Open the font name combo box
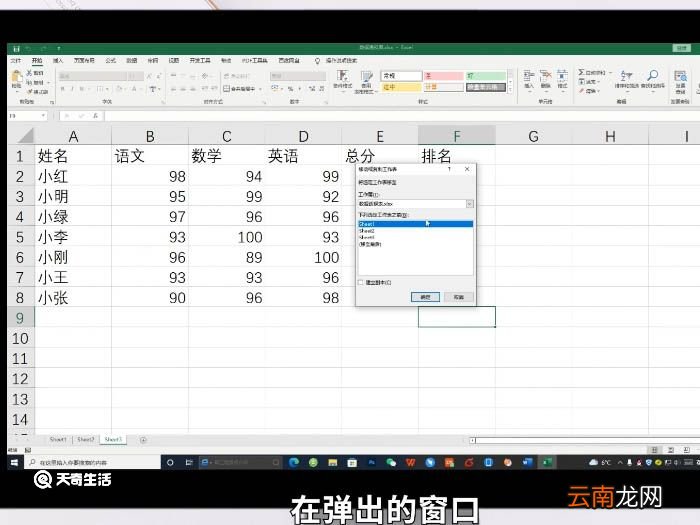 [93, 76]
